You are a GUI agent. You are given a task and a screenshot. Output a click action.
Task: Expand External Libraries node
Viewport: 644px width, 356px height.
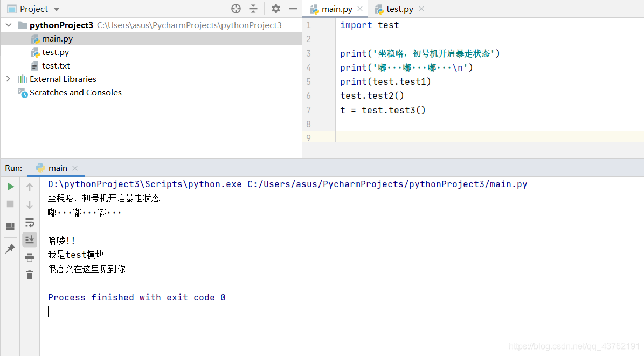pyautogui.click(x=8, y=79)
